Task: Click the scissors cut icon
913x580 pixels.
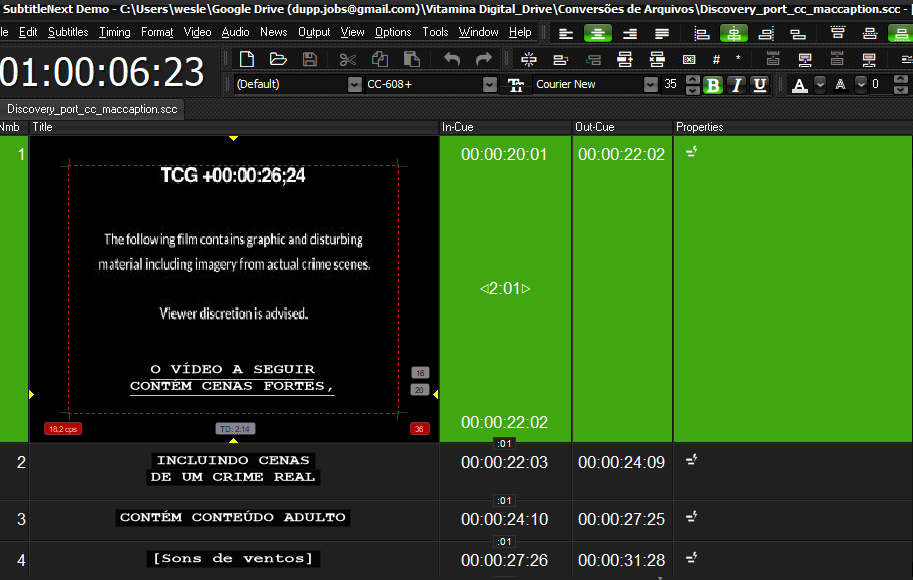Action: point(347,59)
